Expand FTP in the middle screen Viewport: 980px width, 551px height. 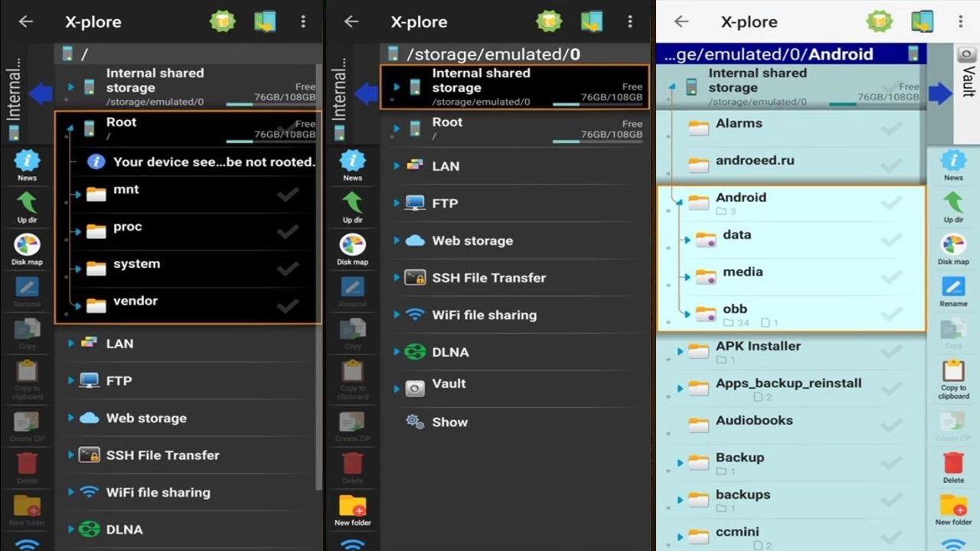pos(397,204)
